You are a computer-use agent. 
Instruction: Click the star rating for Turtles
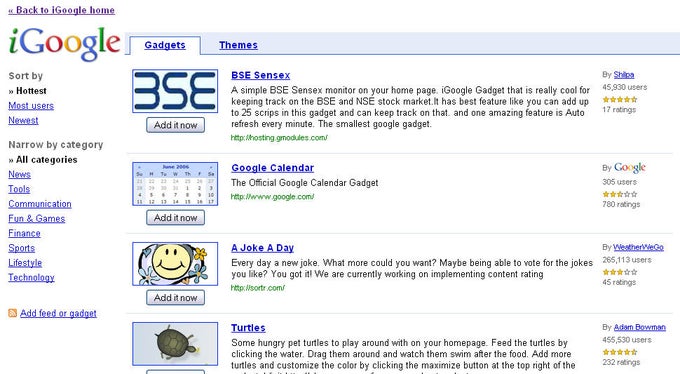pos(620,352)
